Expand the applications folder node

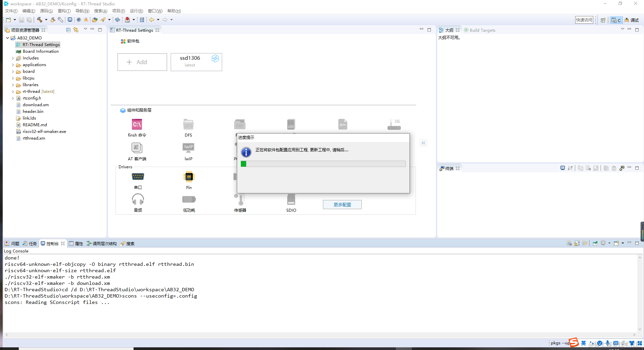[13, 65]
